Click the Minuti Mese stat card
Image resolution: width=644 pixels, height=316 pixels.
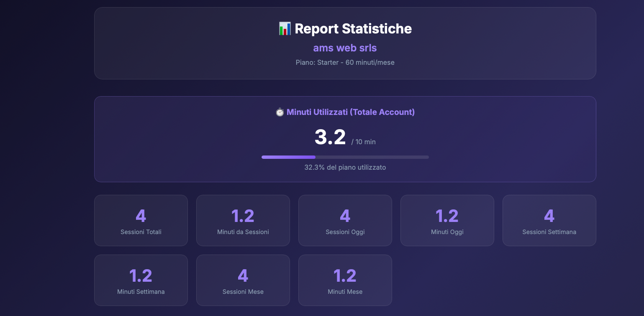click(345, 280)
